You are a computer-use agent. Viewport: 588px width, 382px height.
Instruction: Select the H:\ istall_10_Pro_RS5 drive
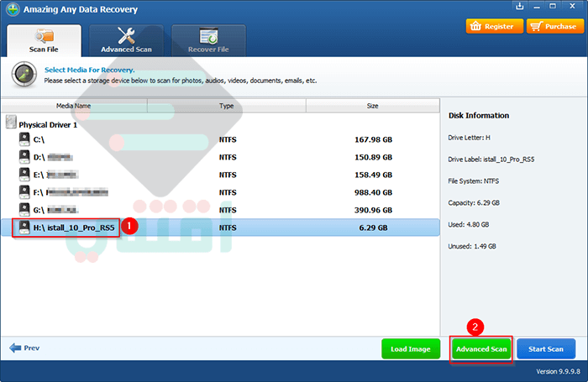pyautogui.click(x=220, y=228)
